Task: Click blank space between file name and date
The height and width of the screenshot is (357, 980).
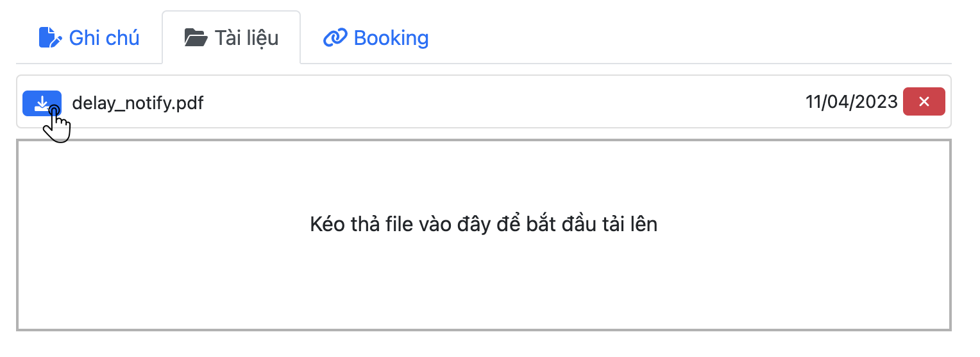Action: [x=500, y=102]
